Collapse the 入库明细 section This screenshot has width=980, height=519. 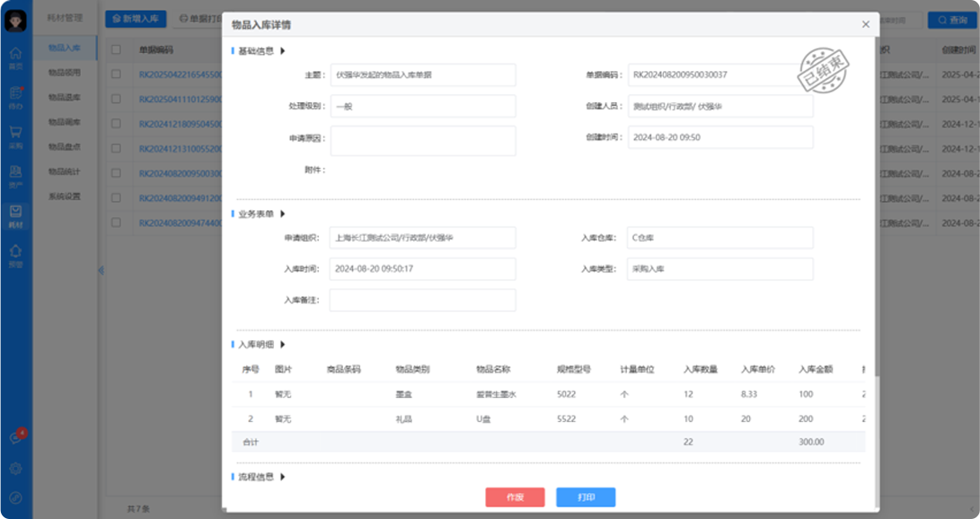coord(283,344)
